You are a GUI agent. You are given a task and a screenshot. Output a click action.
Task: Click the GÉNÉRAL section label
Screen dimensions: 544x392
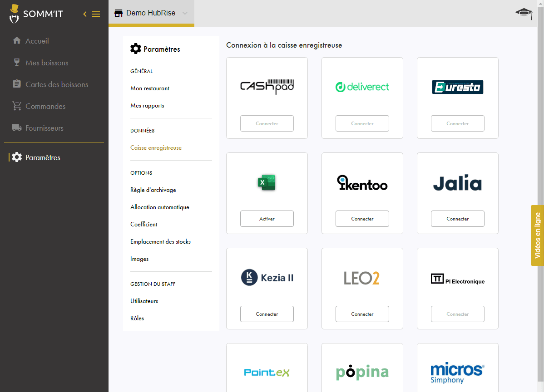142,71
